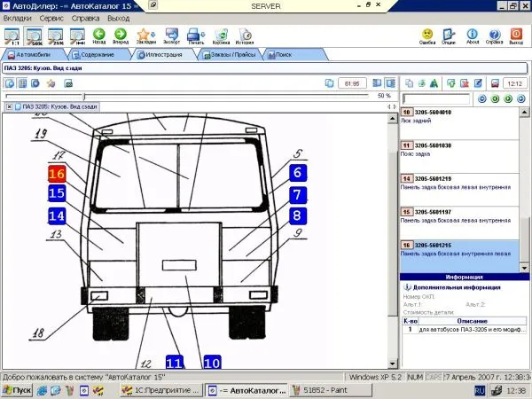532x399 pixels.
Task: Click the red hotspot label 16
Action: pos(57,174)
